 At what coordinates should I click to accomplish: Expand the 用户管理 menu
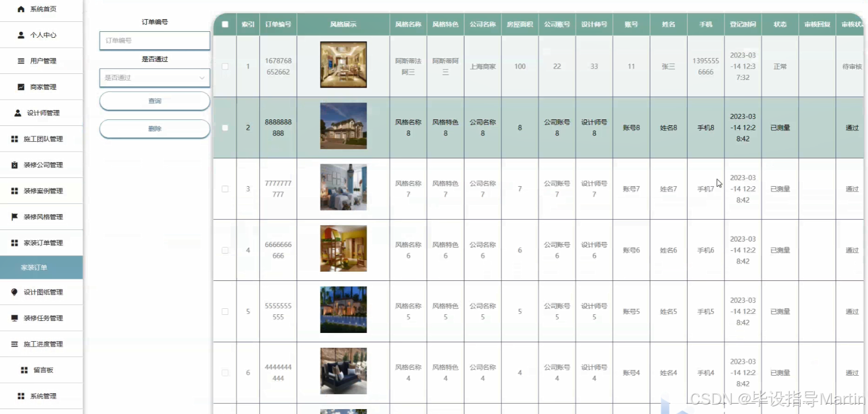41,61
